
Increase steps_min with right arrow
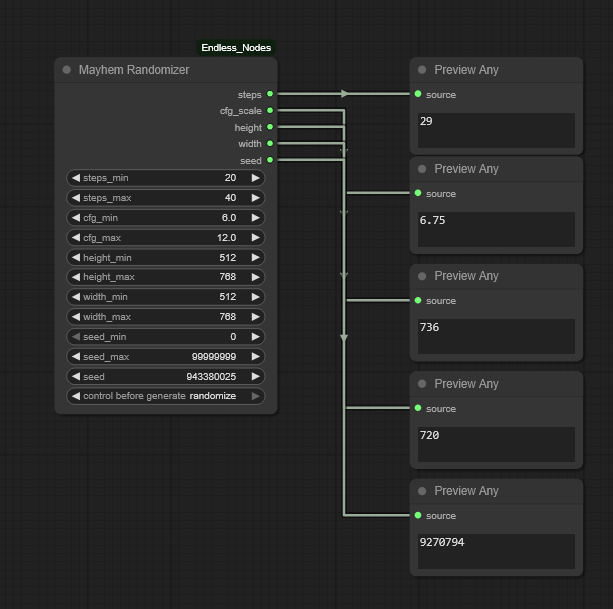click(256, 178)
